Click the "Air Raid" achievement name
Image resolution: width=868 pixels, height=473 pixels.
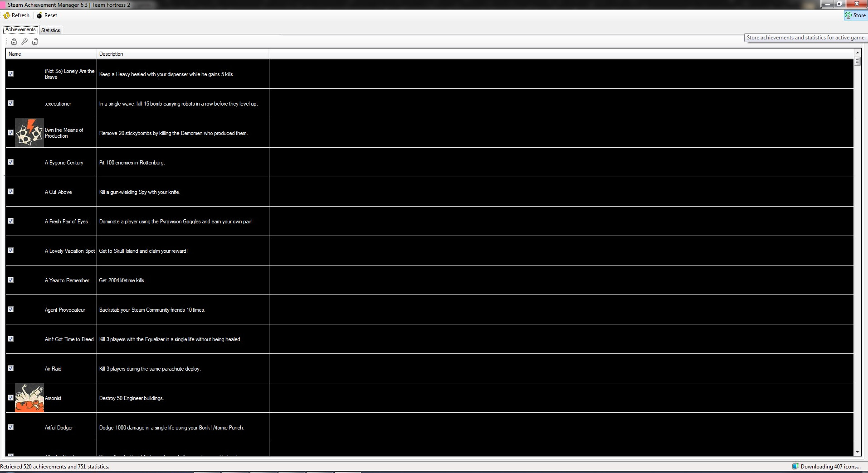point(53,369)
